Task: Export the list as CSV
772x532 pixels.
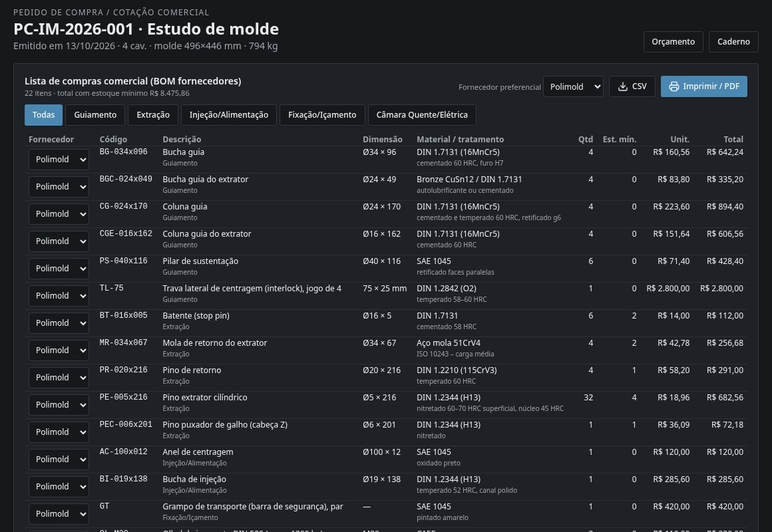Action: coord(632,86)
